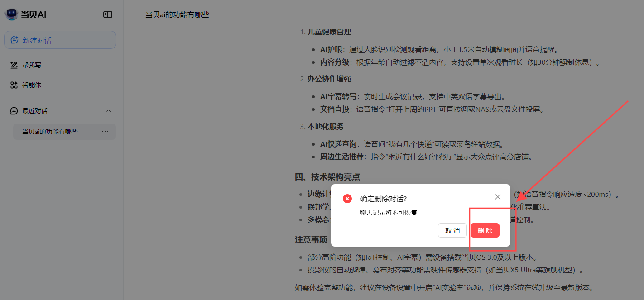Image resolution: width=644 pixels, height=300 pixels.
Task: Click the 确定删除对话? dialog title
Action: pos(383,199)
